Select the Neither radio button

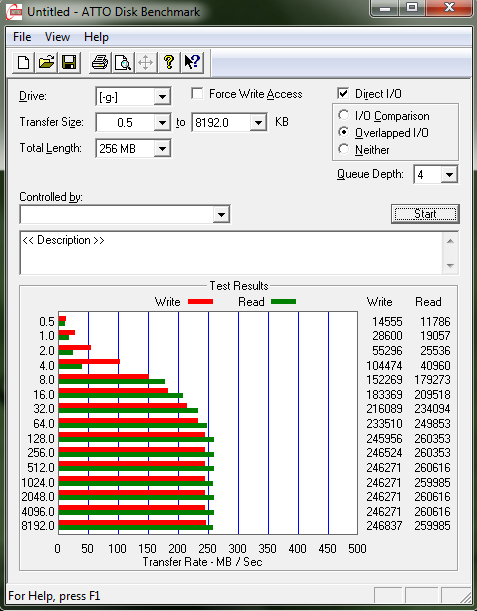coord(344,149)
